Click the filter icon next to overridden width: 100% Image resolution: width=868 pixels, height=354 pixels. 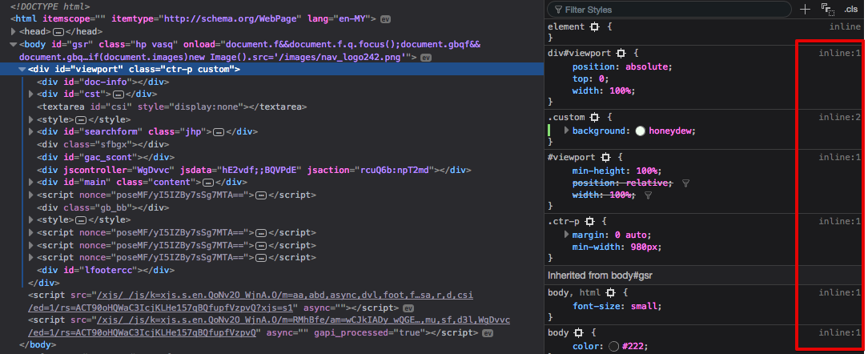(x=647, y=195)
